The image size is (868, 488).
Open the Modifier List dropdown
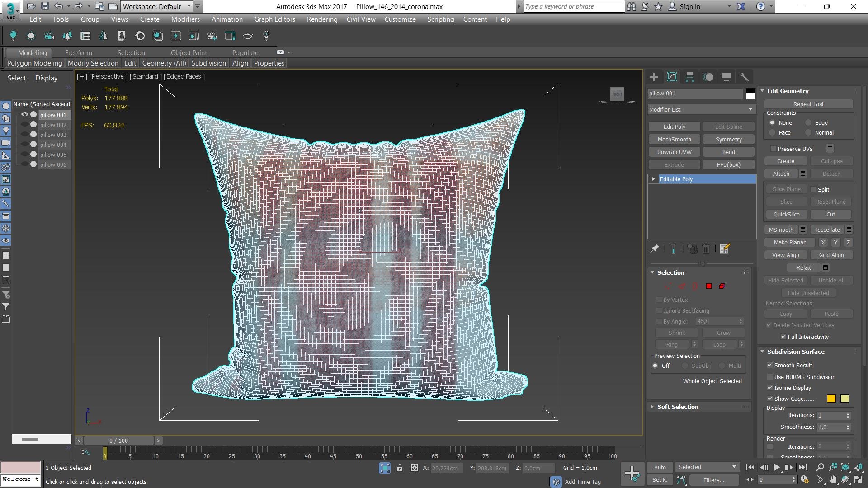tap(701, 109)
